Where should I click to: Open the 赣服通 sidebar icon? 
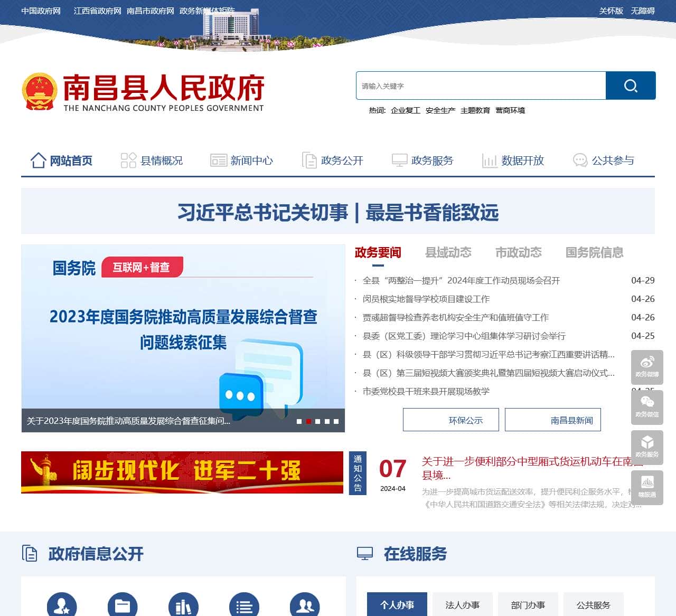pos(647,488)
